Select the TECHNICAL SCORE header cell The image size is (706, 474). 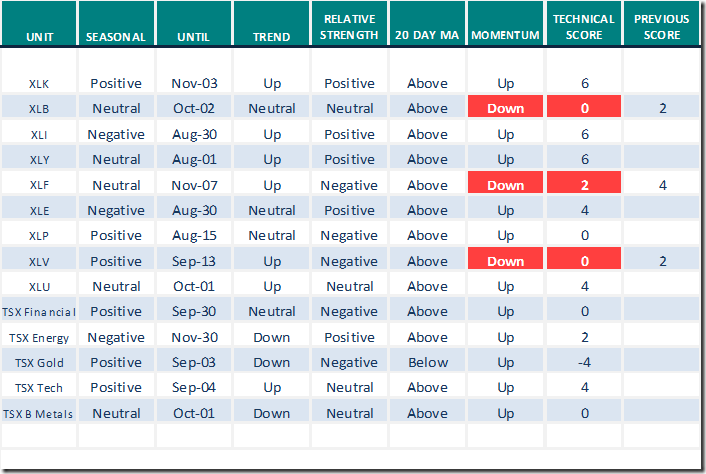584,27
